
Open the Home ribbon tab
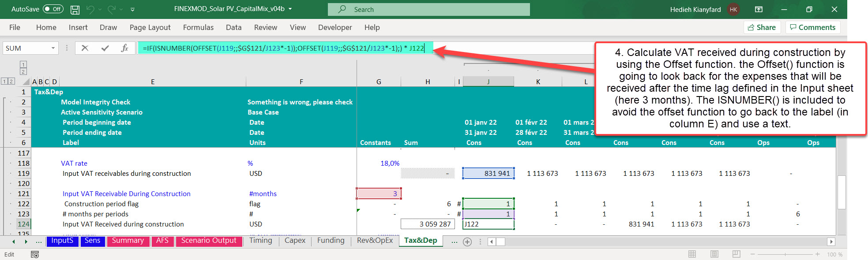click(46, 27)
